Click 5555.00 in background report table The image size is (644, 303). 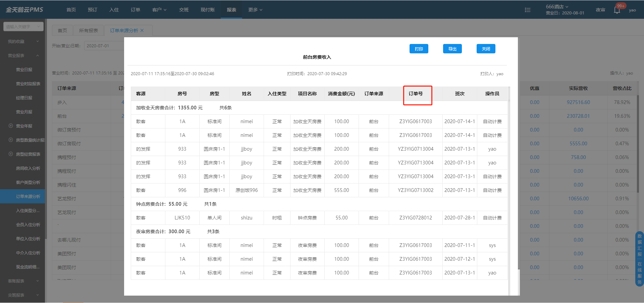click(x=578, y=144)
